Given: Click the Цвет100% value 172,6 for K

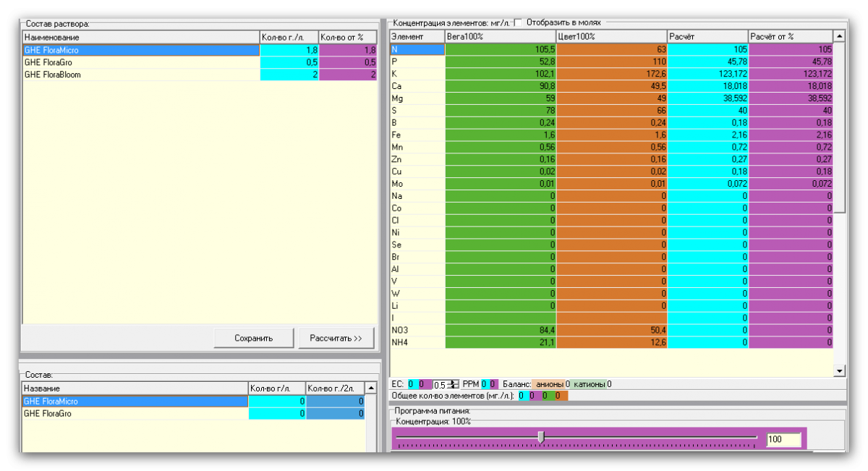Looking at the screenshot, I should pyautogui.click(x=612, y=74).
